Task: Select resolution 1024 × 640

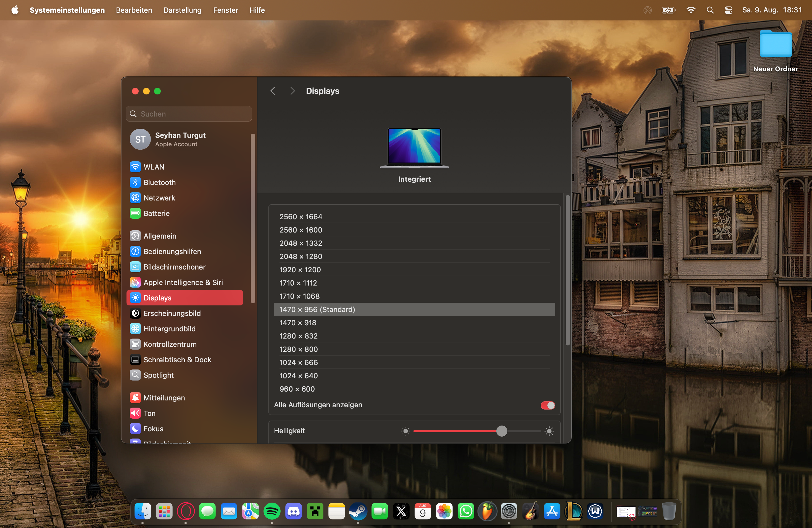Action: click(415, 376)
